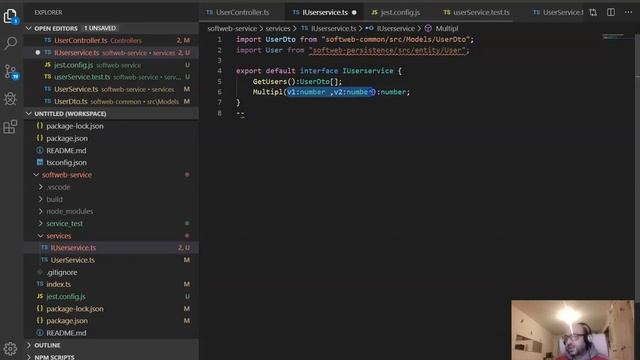Click IUserservice.ts in the breadcrumb
The height and width of the screenshot is (360, 640).
click(329, 29)
